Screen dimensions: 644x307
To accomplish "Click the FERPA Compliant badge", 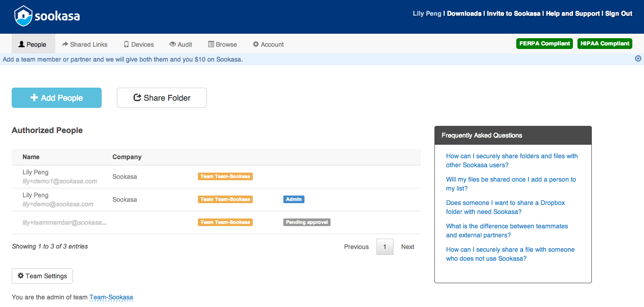I will pyautogui.click(x=544, y=44).
